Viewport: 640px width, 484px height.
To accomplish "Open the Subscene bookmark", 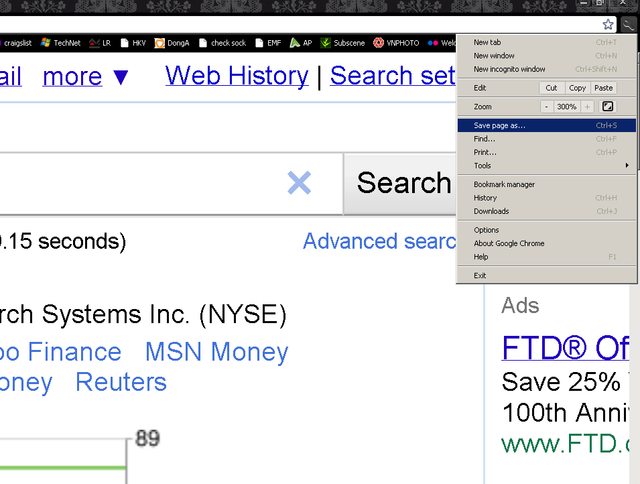I will (x=343, y=43).
